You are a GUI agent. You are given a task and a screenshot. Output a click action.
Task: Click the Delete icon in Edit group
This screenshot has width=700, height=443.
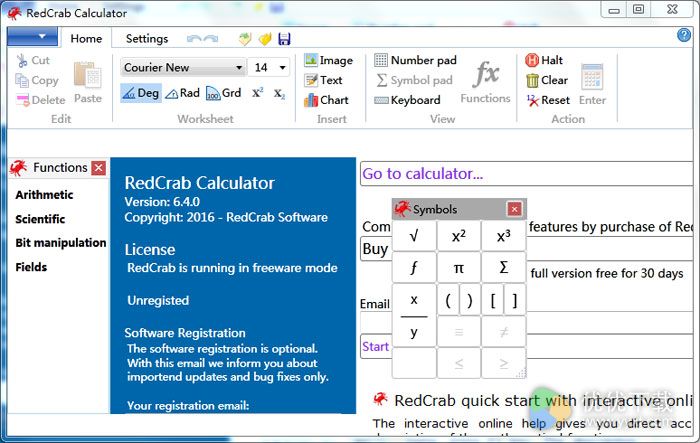[x=22, y=100]
